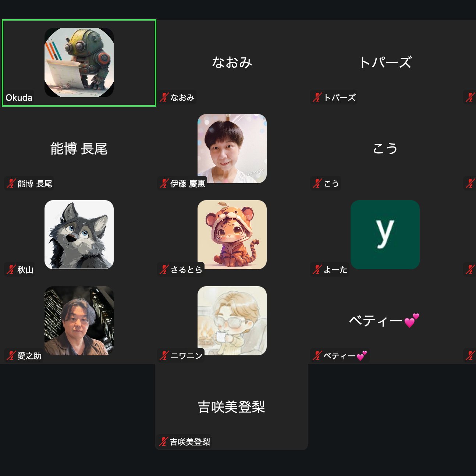The image size is (476, 476).
Task: Select the wolf avatar of 秋山
Action: click(x=79, y=235)
